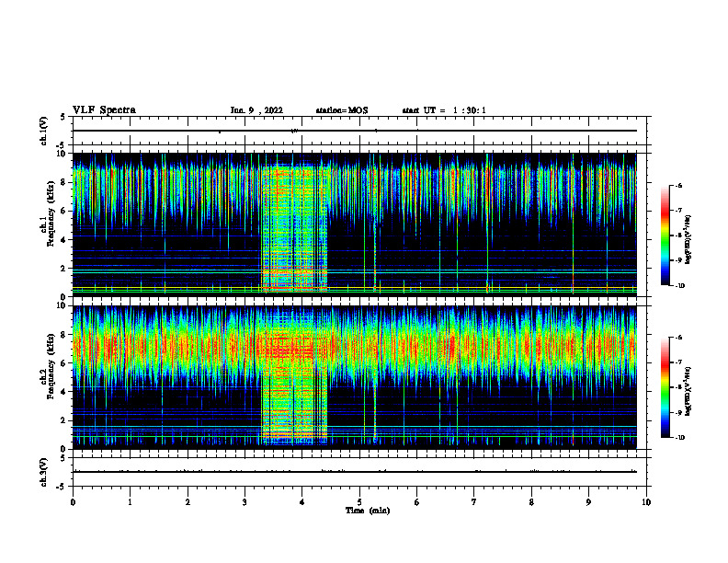Click time axis tick label "5"
Viewport: 728px width, 563px height.
pos(359,502)
